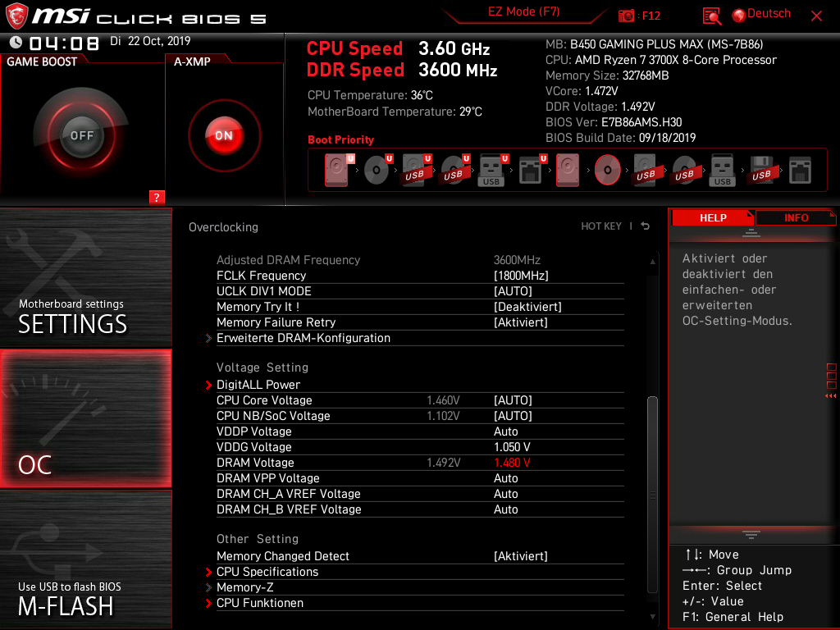The height and width of the screenshot is (630, 840).
Task: Click the date Di 22 Oct, 2019
Action: coord(150,41)
